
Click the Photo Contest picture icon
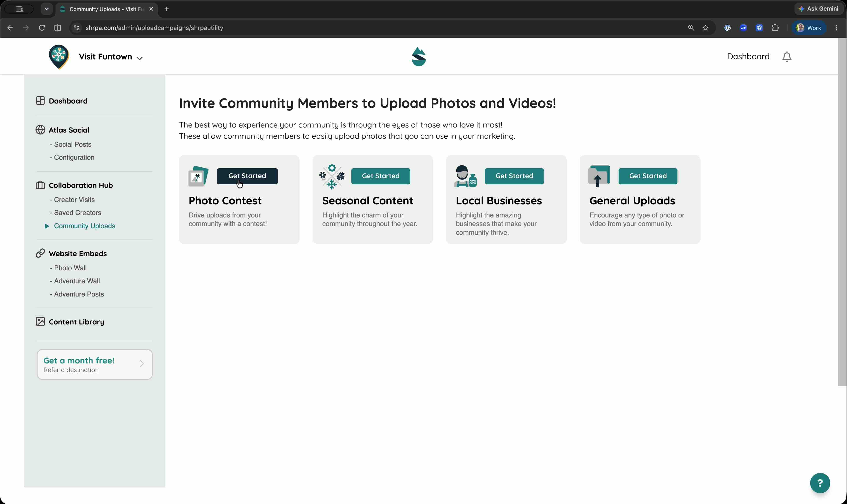point(198,176)
